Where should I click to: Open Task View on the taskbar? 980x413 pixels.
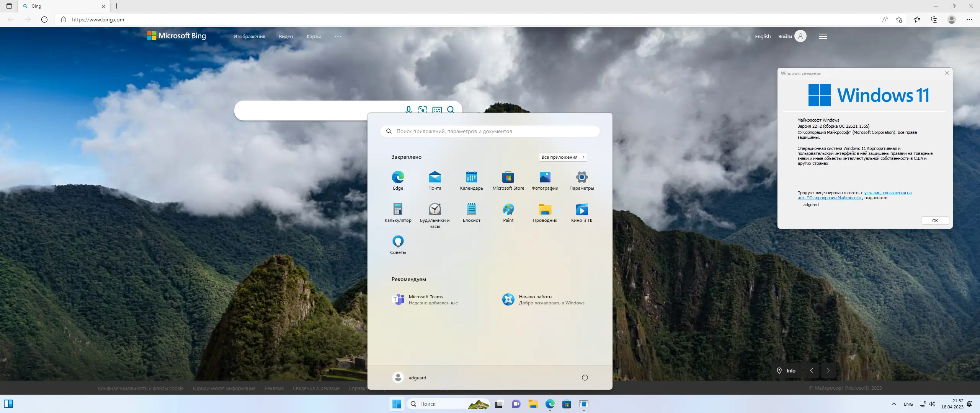[x=498, y=404]
